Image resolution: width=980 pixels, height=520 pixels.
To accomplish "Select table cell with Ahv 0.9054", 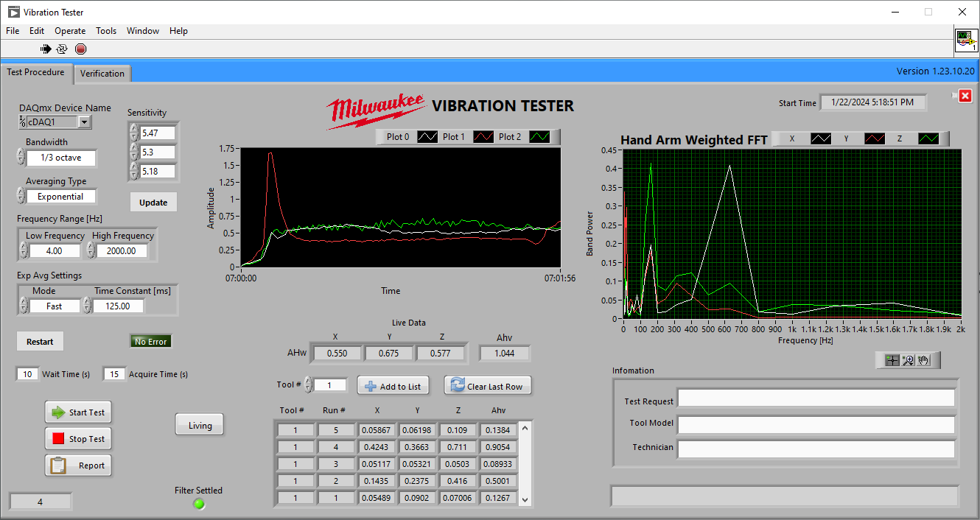I will 497,447.
